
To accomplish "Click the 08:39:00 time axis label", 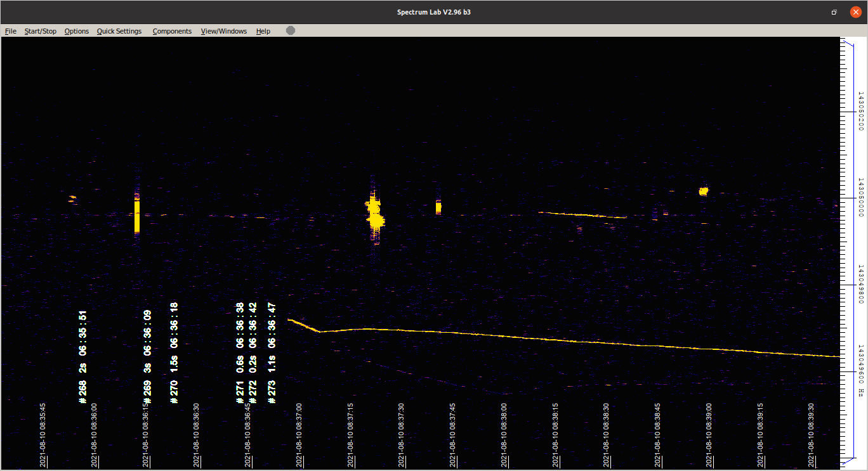I will pyautogui.click(x=709, y=435).
